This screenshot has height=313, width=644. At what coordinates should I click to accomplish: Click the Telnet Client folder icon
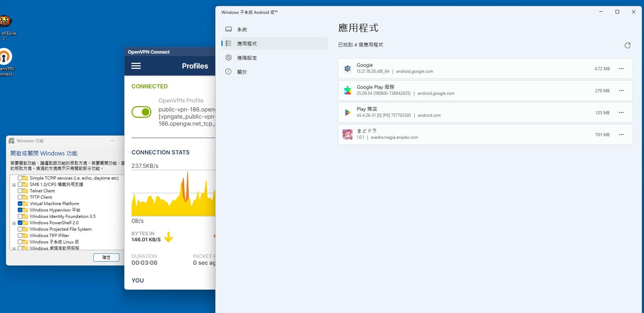25,191
